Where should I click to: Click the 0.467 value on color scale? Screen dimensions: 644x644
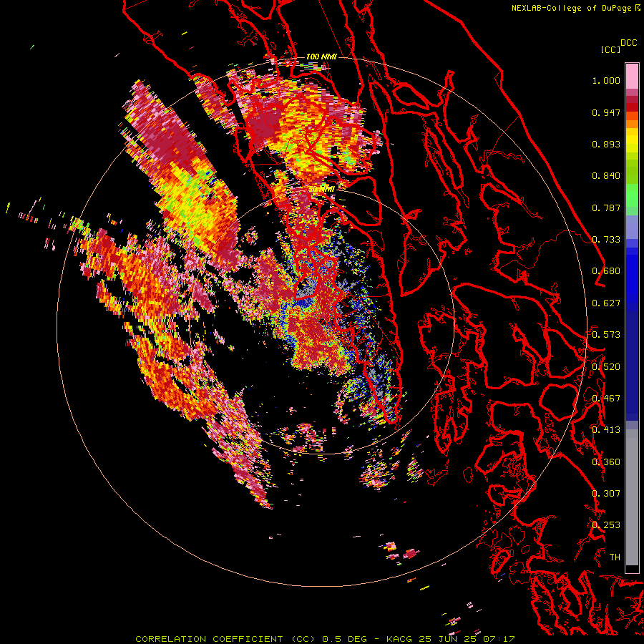(x=606, y=399)
